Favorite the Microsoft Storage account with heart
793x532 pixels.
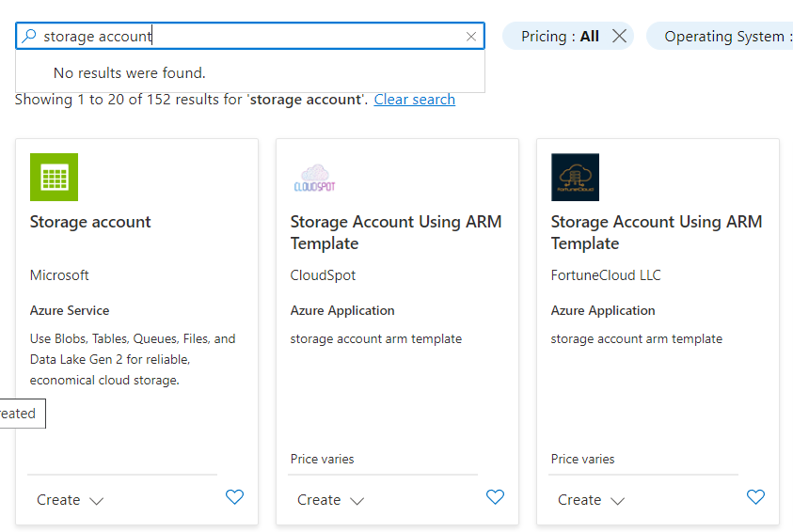234,497
